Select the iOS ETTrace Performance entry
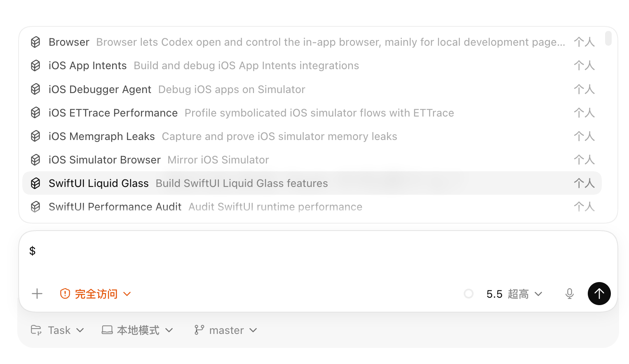This screenshot has height=364, width=629. tap(312, 113)
